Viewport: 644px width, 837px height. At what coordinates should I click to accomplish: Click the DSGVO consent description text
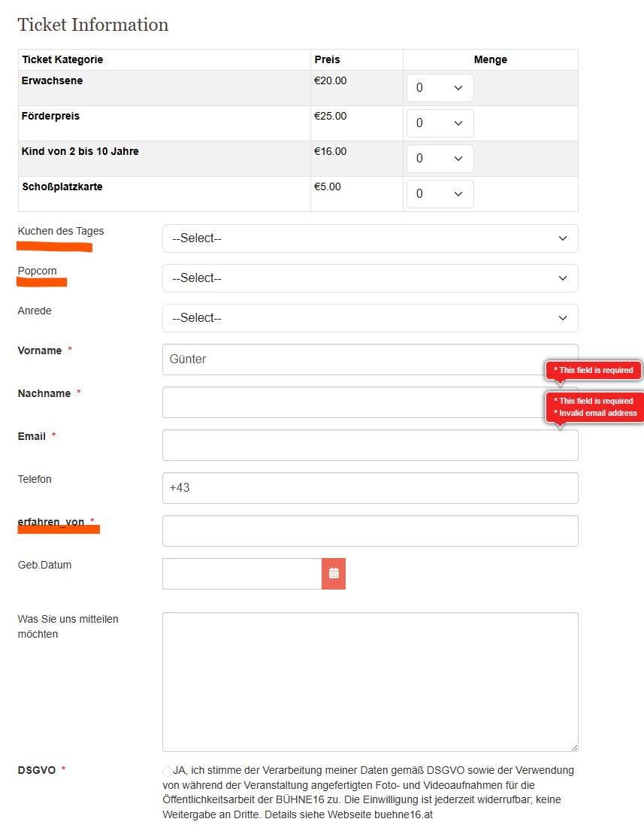click(368, 793)
